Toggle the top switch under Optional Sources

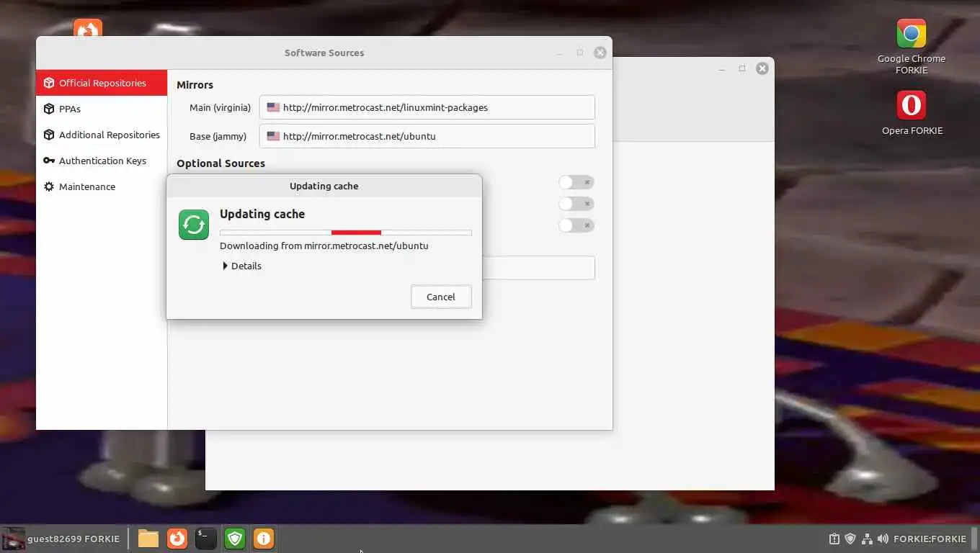pos(576,183)
